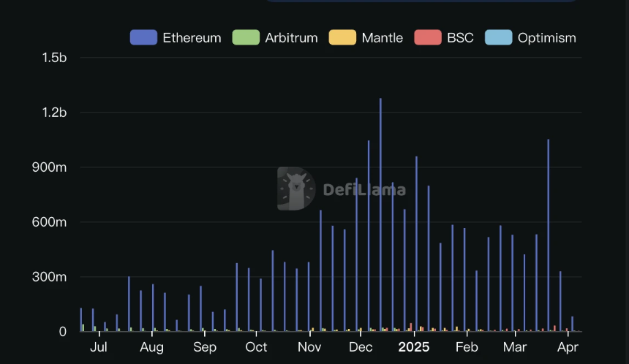This screenshot has height=364, width=629.
Task: Toggle the BSC legend text label
Action: pyautogui.click(x=460, y=38)
